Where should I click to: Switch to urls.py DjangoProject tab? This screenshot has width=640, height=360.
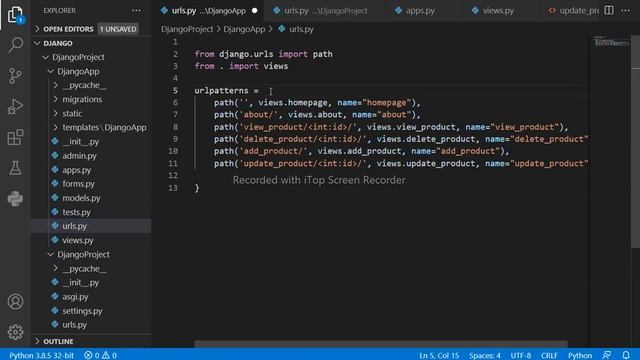(x=325, y=11)
